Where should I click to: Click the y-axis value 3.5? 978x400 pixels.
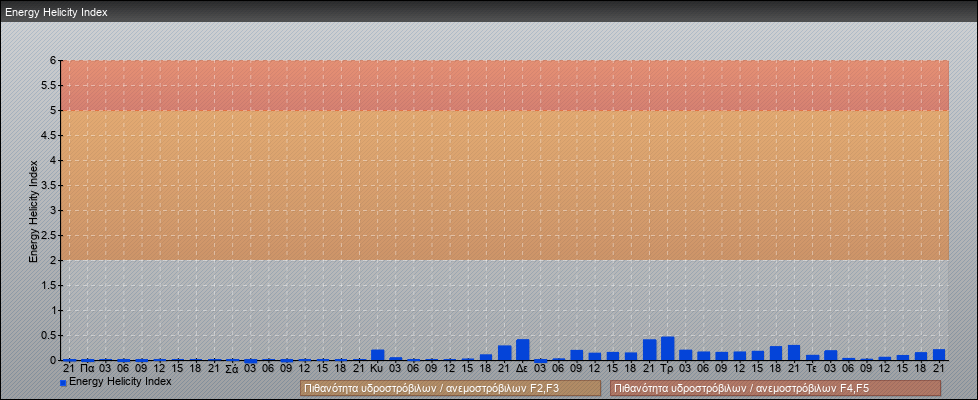[49, 185]
